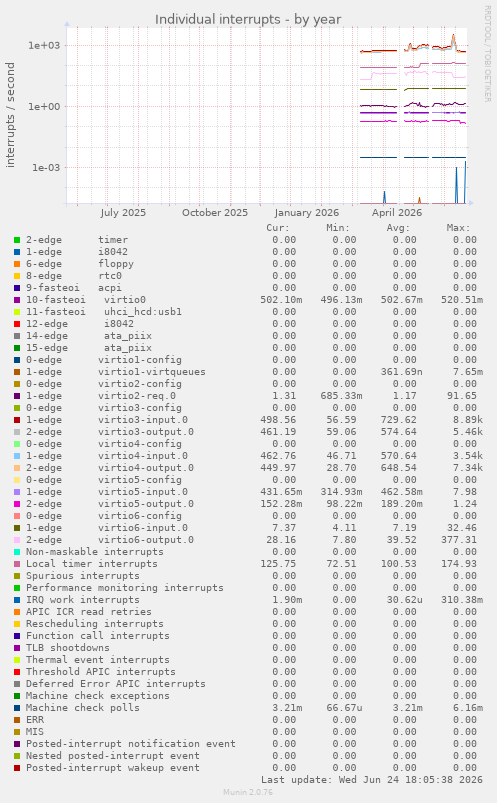Click the magenta virtio5-output.0 legend swatch

point(17,504)
